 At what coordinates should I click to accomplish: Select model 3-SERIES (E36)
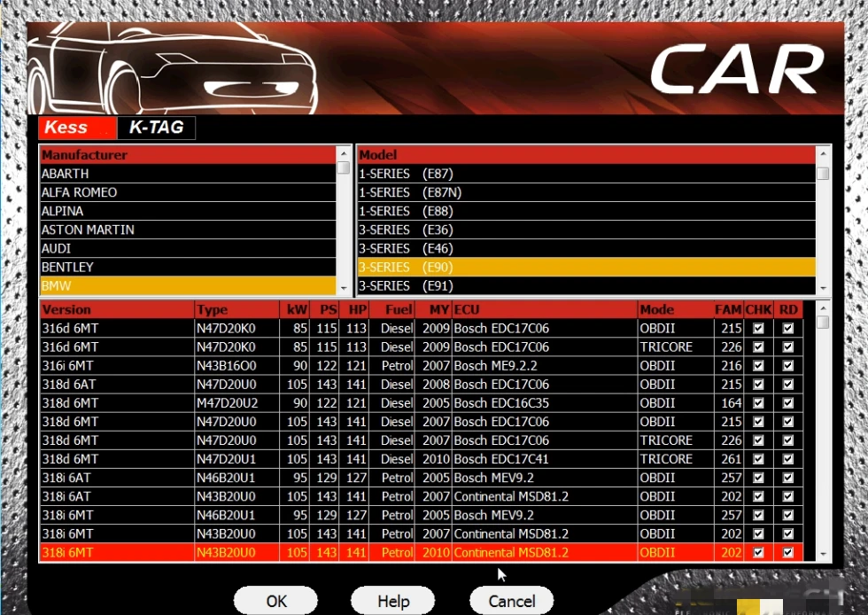586,230
